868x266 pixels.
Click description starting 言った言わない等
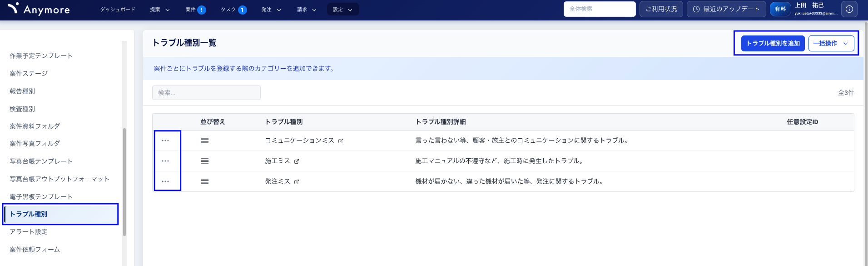pos(522,141)
